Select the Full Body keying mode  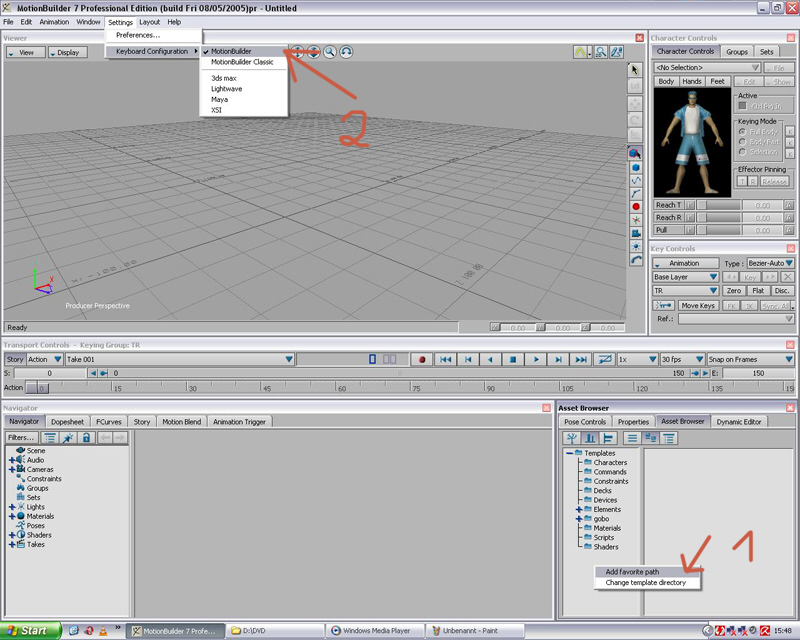click(741, 132)
